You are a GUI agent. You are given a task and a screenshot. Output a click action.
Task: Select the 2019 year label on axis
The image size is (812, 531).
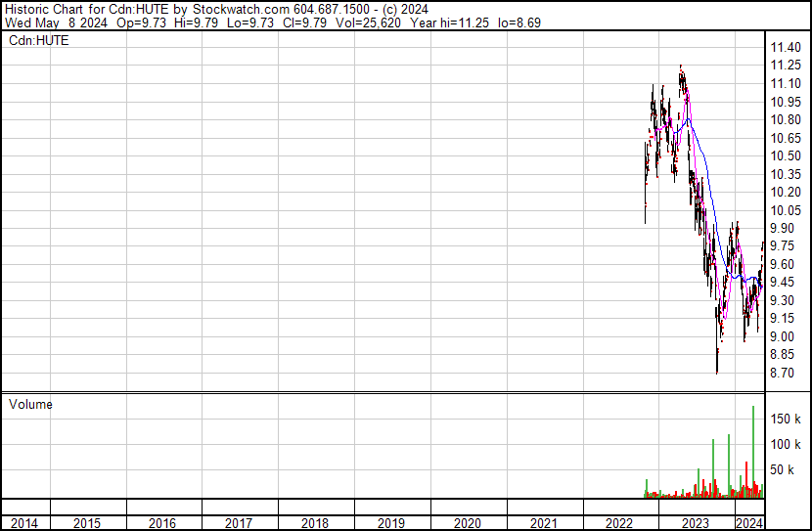point(391,523)
